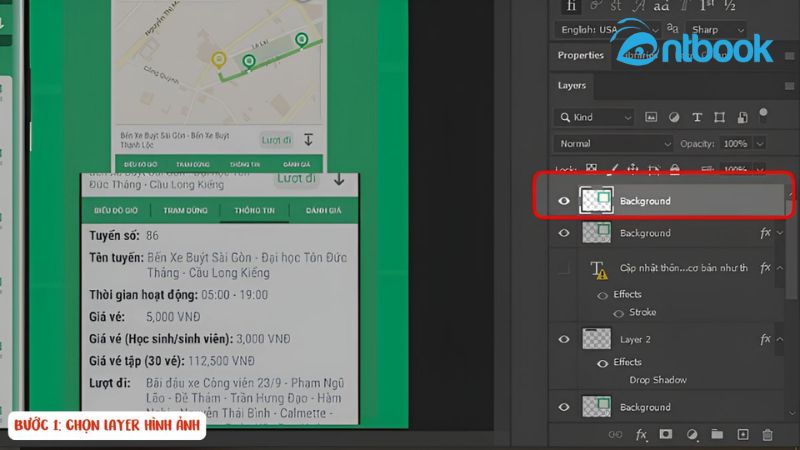Enable discretionary ligatures (st) icon
The width and height of the screenshot is (800, 450).
click(616, 5)
